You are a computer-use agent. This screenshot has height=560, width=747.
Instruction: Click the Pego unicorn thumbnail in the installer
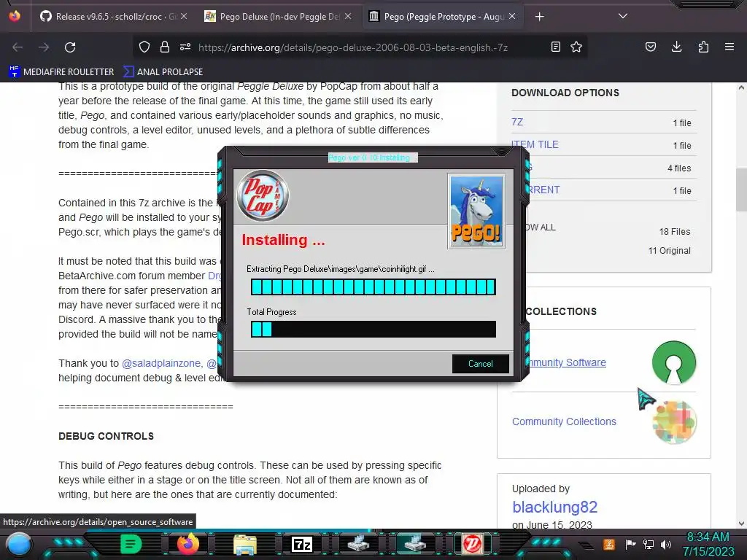(476, 211)
